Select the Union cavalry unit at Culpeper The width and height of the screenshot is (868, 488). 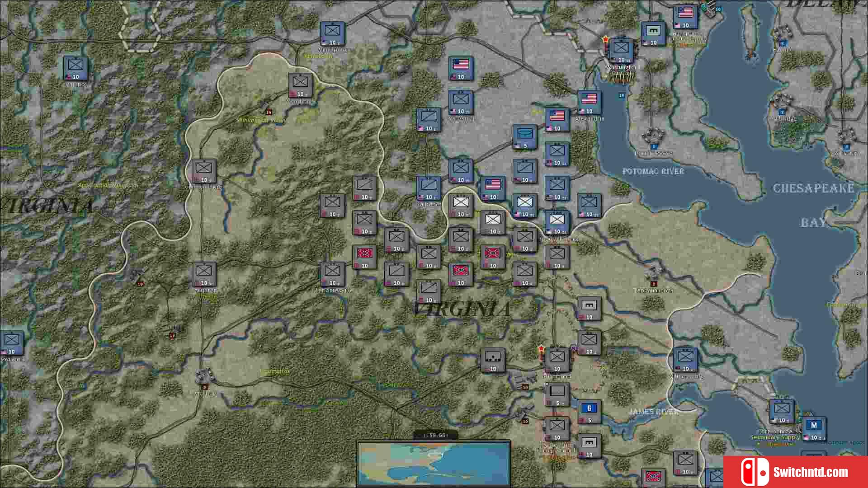pyautogui.click(x=429, y=188)
